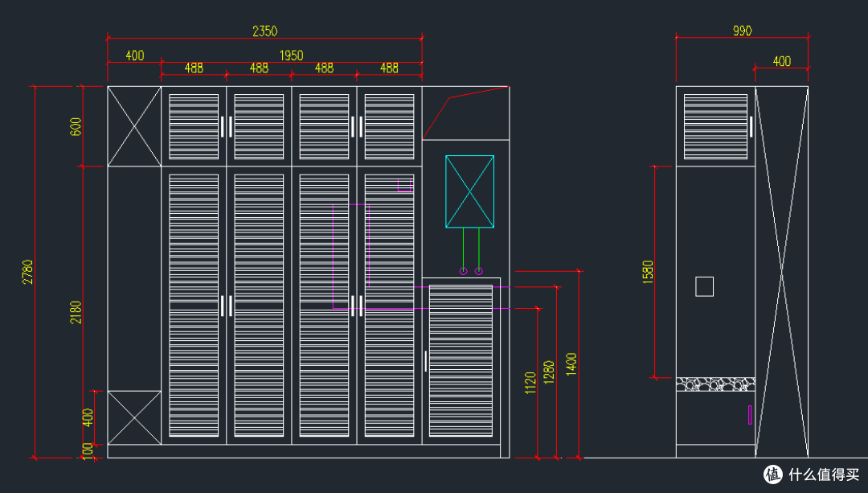
Task: Click the red slanted outline at top right cabinet
Action: pyautogui.click(x=465, y=113)
